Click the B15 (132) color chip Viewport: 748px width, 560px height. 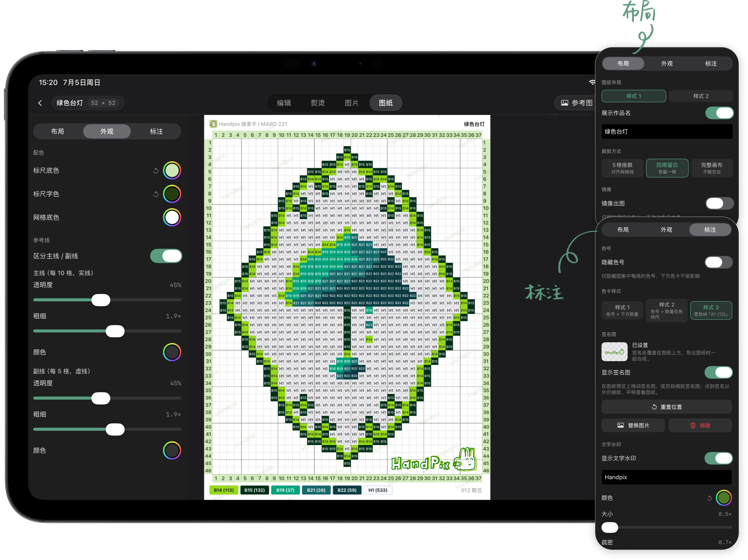[x=254, y=490]
